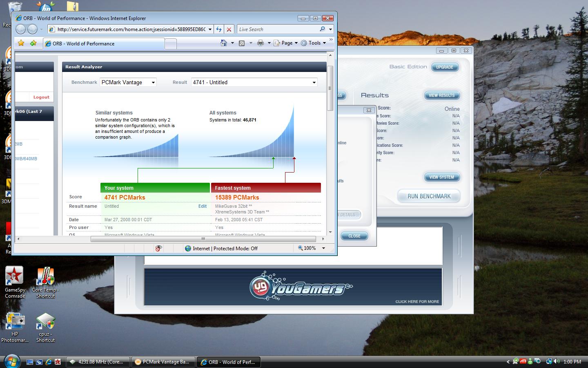
Task: Open the zoom level dropdown arrow
Action: [x=323, y=248]
